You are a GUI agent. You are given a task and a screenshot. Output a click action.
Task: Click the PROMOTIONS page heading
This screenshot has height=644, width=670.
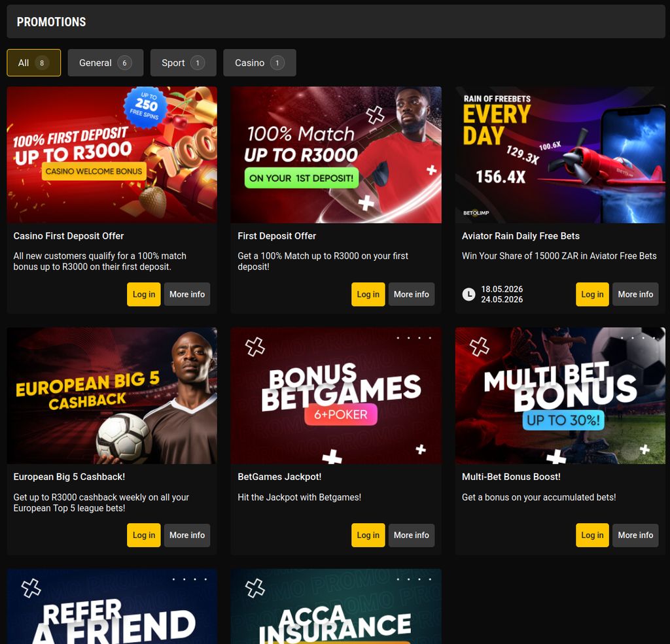(51, 22)
